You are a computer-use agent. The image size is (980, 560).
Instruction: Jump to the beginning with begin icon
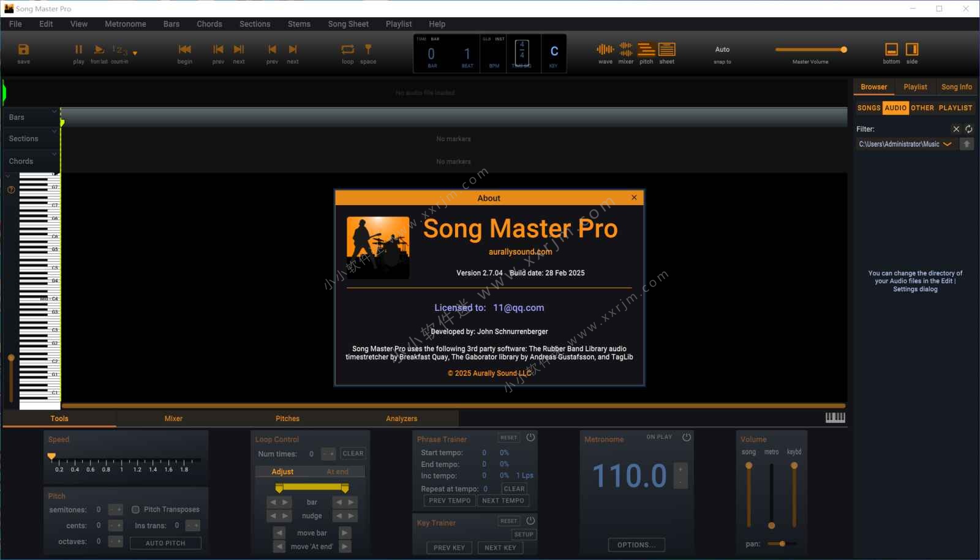(184, 50)
